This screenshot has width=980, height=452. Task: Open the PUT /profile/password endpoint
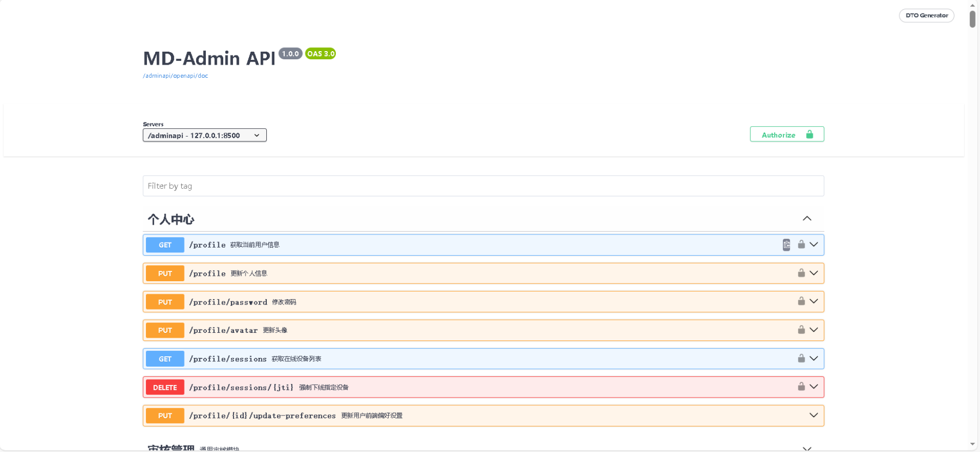(x=228, y=302)
